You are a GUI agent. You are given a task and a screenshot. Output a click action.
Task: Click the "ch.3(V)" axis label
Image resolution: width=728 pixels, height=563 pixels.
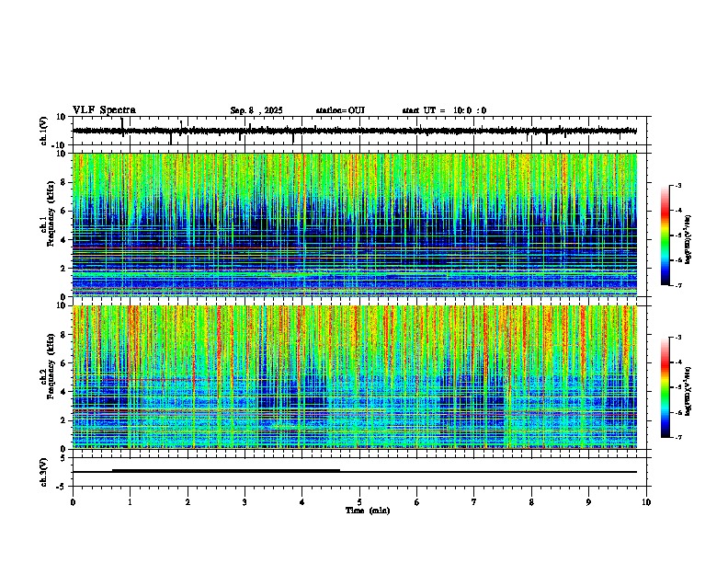click(44, 472)
